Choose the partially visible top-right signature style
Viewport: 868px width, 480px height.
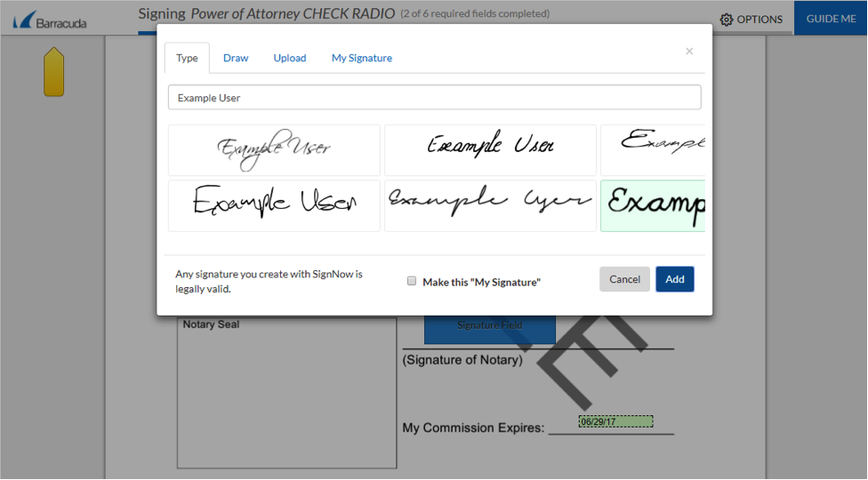653,150
